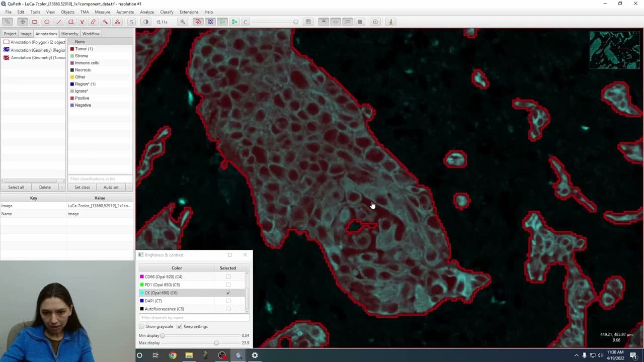Uncheck the CK (Opal 690) channel
The width and height of the screenshot is (644, 362).
click(228, 293)
